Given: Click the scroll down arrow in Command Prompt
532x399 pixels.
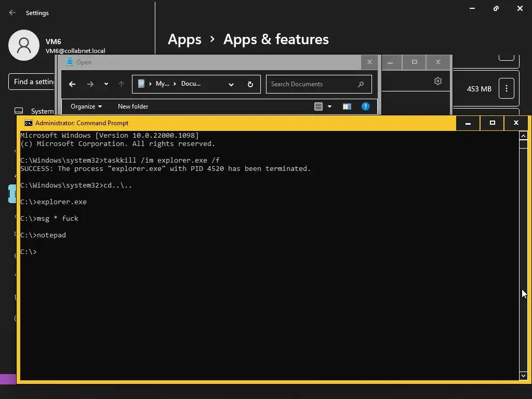Looking at the screenshot, I should click(x=523, y=376).
